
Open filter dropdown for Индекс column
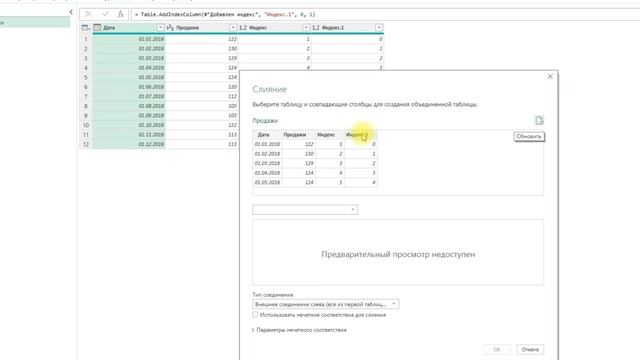306,28
